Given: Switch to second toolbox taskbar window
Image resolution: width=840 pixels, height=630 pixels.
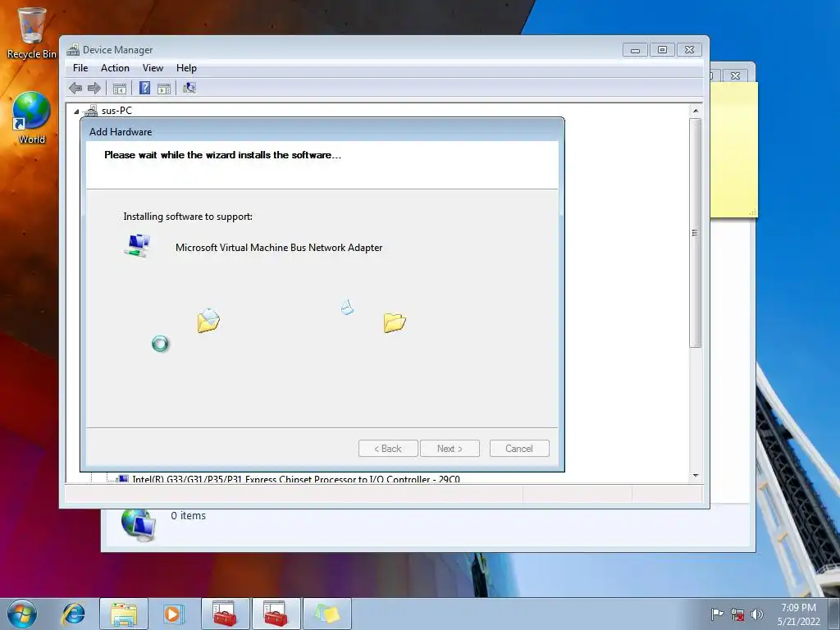Looking at the screenshot, I should coord(276,614).
